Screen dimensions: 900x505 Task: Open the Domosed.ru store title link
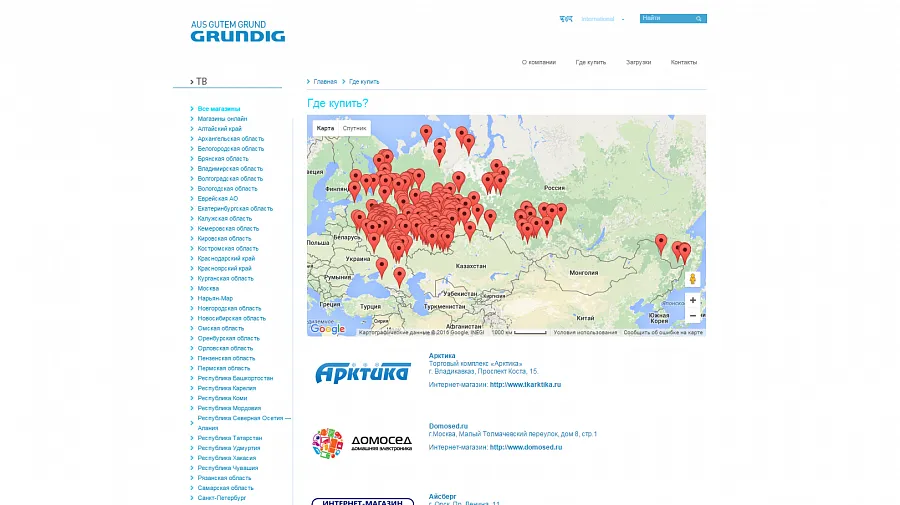click(448, 426)
